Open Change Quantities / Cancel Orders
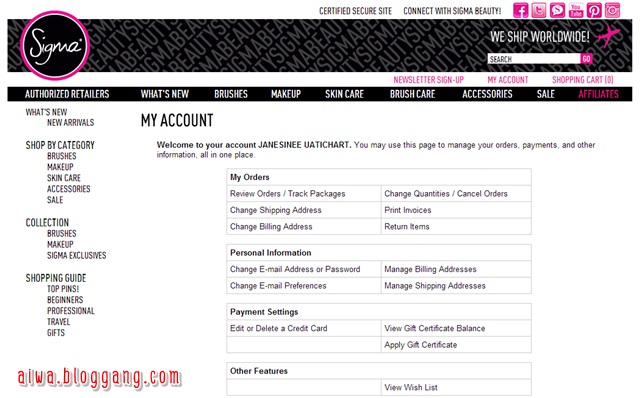640x398 pixels. pyautogui.click(x=446, y=194)
